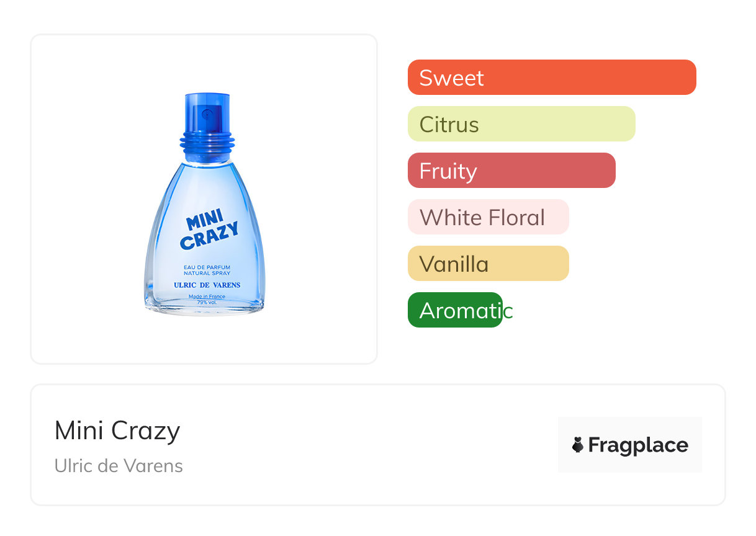Click the EAU DE PARFUM text on the bottle
The width and height of the screenshot is (756, 536).
pyautogui.click(x=207, y=267)
